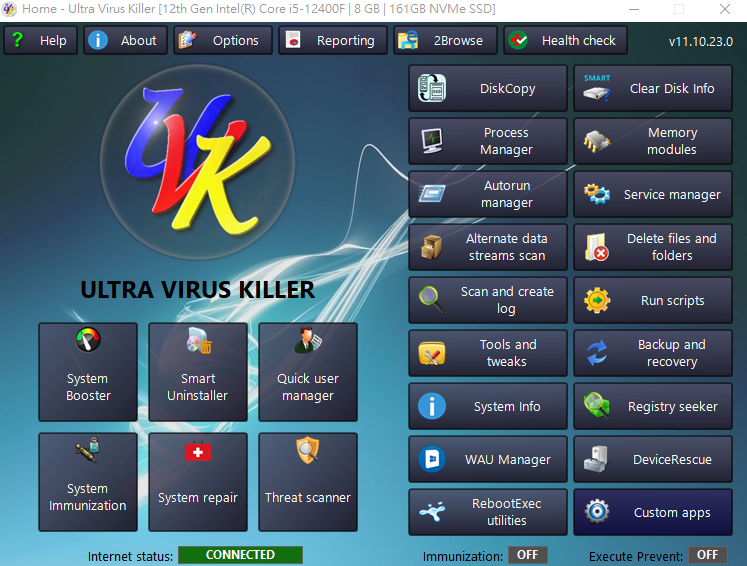Image resolution: width=747 pixels, height=566 pixels.
Task: Open System repair first-aid kit icon
Action: click(198, 453)
